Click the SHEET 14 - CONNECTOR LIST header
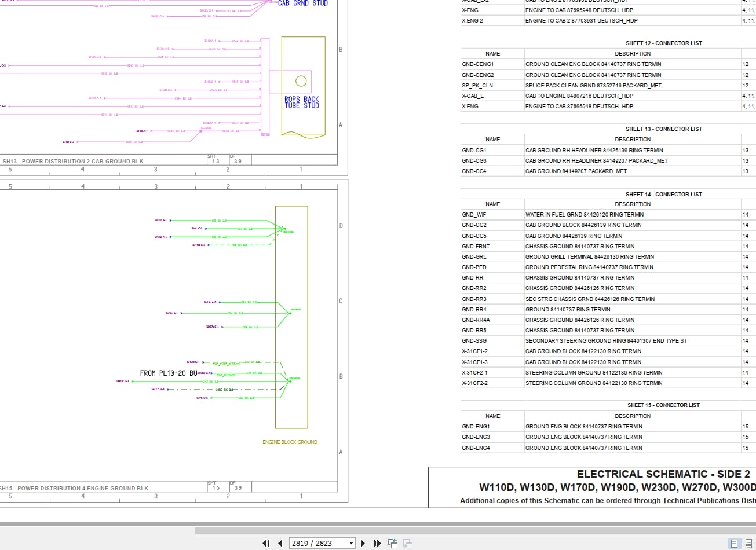Screen dimensions: 756x550 click(663, 194)
